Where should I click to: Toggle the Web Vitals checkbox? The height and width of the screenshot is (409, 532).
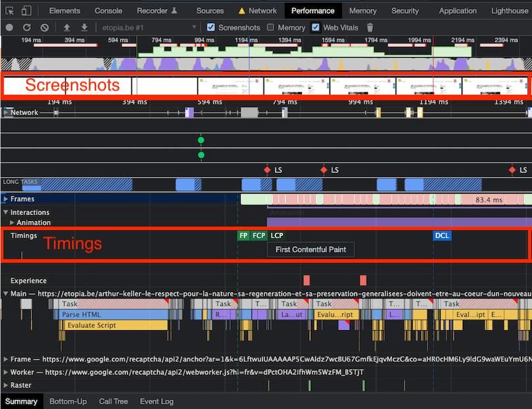click(316, 28)
